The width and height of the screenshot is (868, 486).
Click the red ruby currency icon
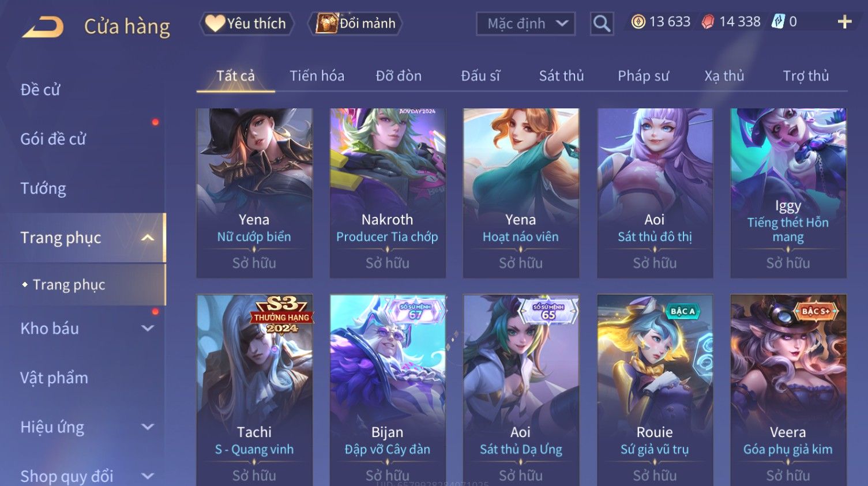[x=708, y=22]
